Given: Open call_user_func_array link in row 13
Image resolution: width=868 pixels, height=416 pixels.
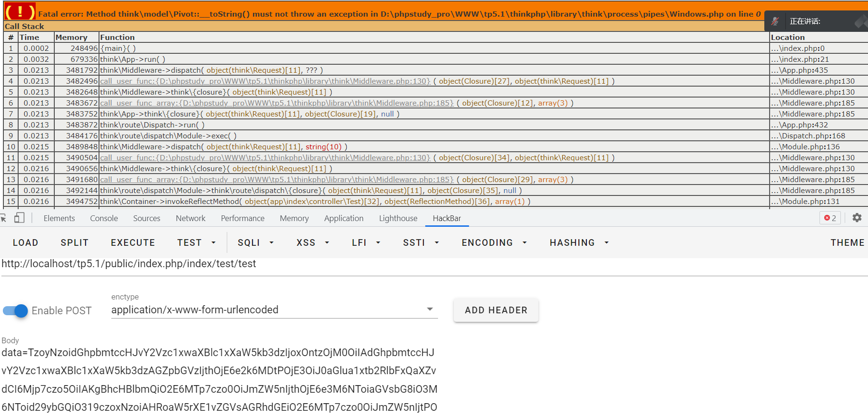Looking at the screenshot, I should pos(277,180).
